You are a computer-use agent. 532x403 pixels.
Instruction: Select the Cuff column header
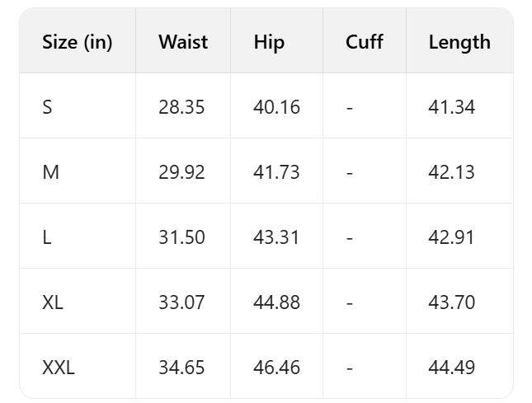(365, 42)
